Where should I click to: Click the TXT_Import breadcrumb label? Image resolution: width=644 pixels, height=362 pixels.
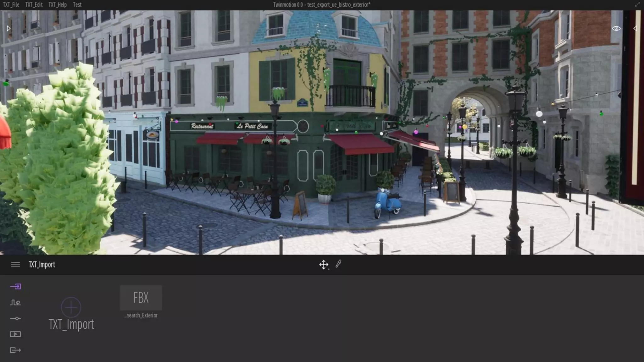point(42,265)
